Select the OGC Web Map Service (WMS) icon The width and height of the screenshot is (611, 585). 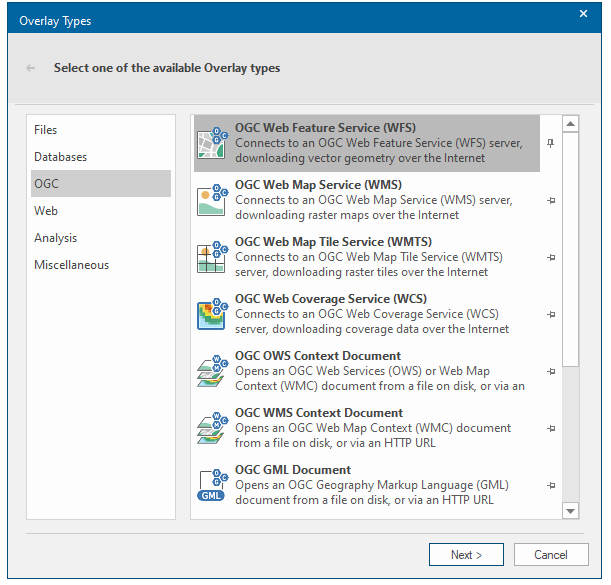(212, 200)
